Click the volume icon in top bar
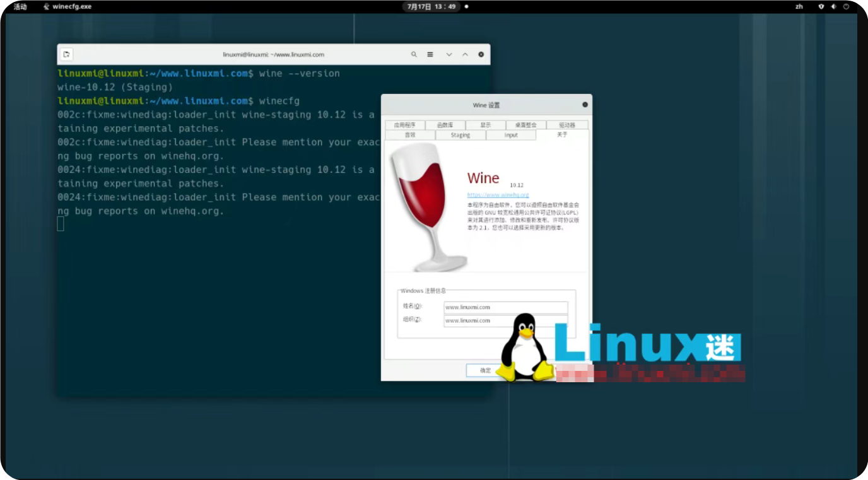This screenshot has width=868, height=480. (833, 6)
